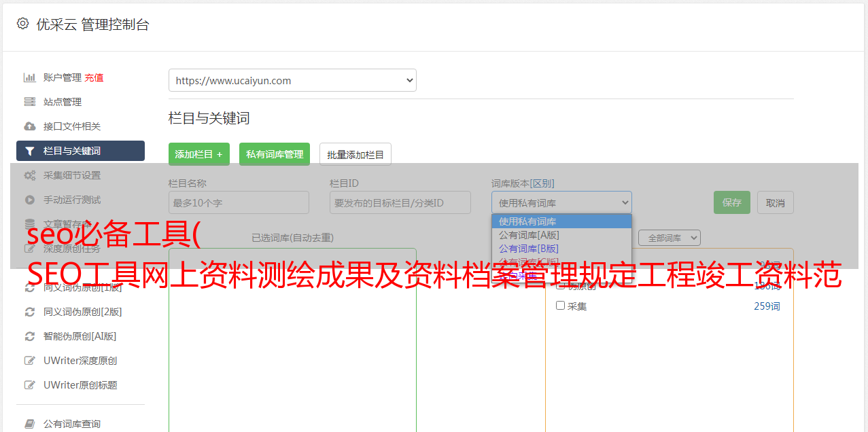Click the 已选词库(自动去重) label

click(292, 238)
